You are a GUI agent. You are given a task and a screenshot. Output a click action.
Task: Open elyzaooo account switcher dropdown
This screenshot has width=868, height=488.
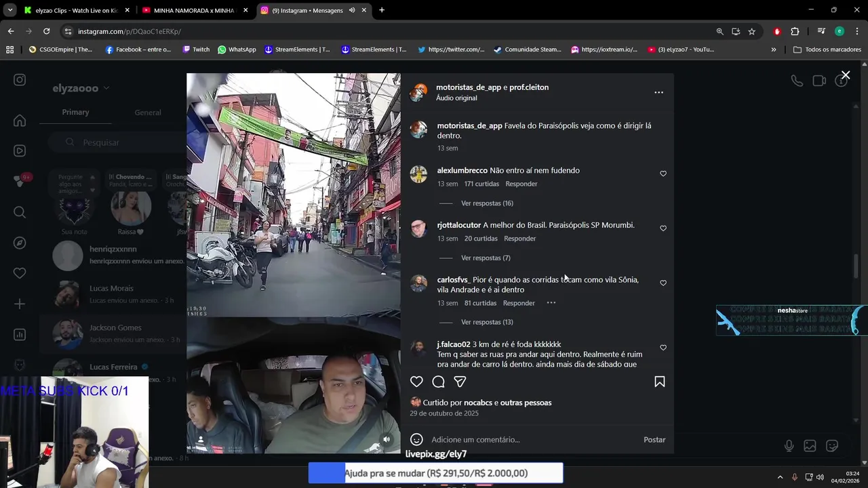[81, 88]
